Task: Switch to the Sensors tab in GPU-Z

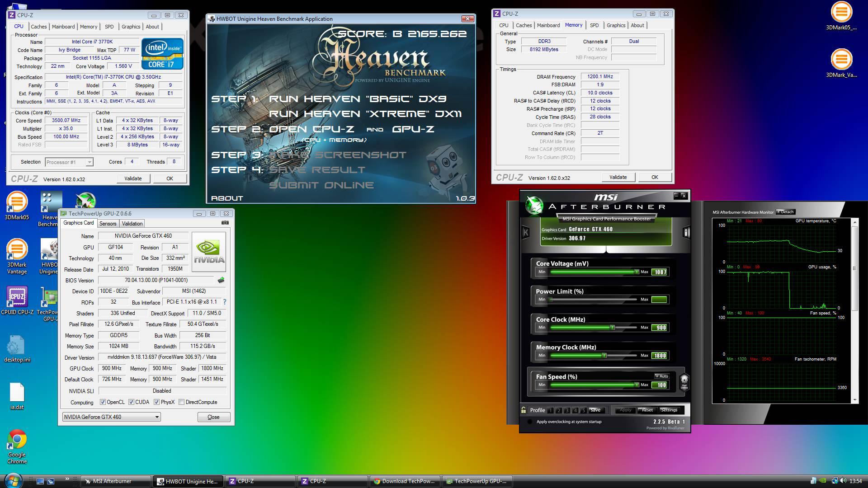Action: pos(108,224)
